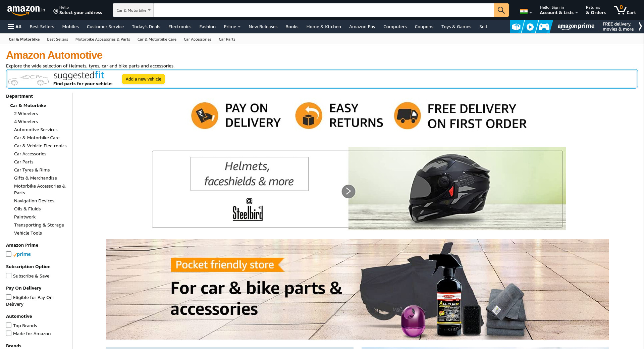
Task: Open the Car Tyres & Rims department link
Action: pyautogui.click(x=32, y=170)
